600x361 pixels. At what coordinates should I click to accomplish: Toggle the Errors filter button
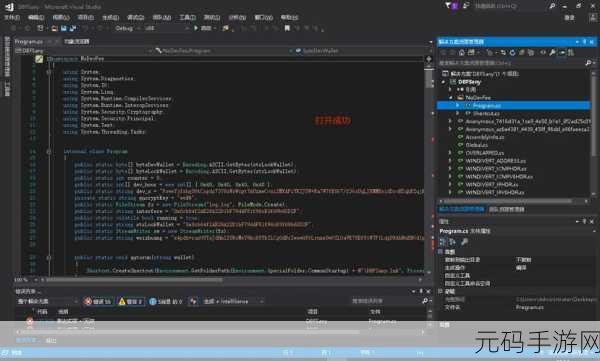[x=97, y=302]
